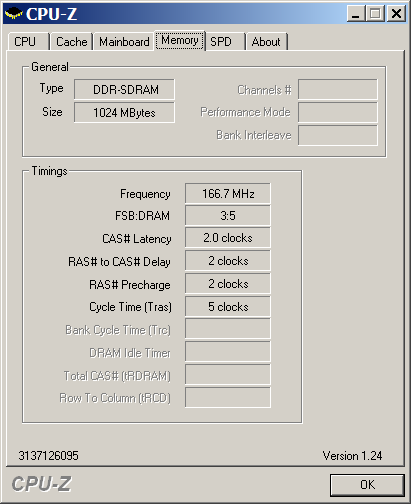Select the Mainboard tab
This screenshot has height=504, width=411.
tap(124, 42)
